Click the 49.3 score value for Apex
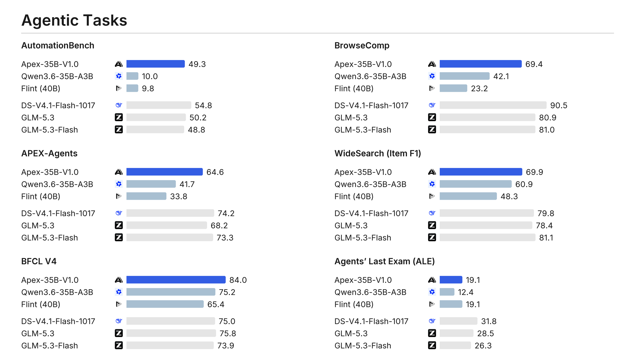The height and width of the screenshot is (364, 635). [197, 64]
